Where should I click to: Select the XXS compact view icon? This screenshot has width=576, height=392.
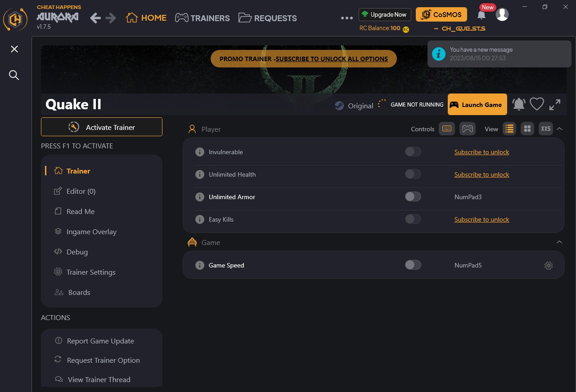[x=546, y=129]
